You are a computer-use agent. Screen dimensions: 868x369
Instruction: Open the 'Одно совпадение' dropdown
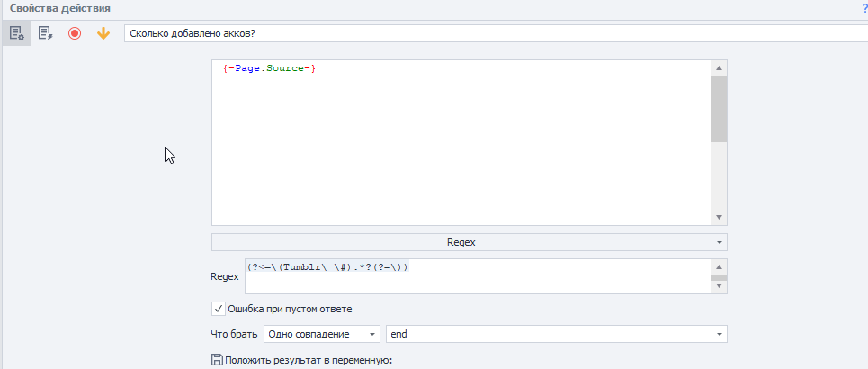322,334
